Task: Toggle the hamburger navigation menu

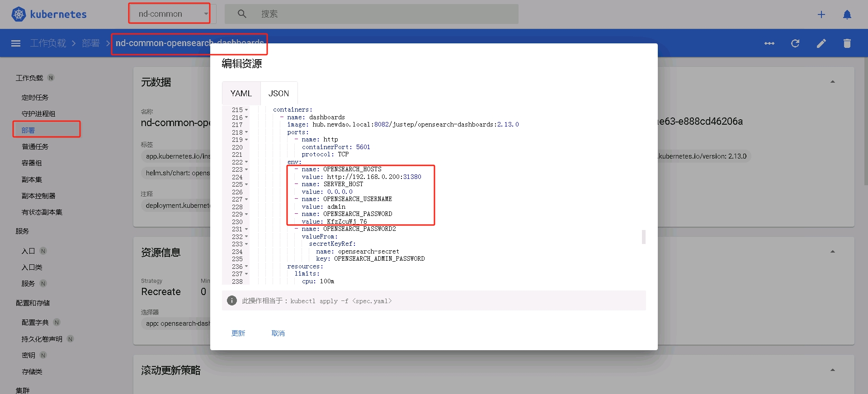Action: [16, 43]
